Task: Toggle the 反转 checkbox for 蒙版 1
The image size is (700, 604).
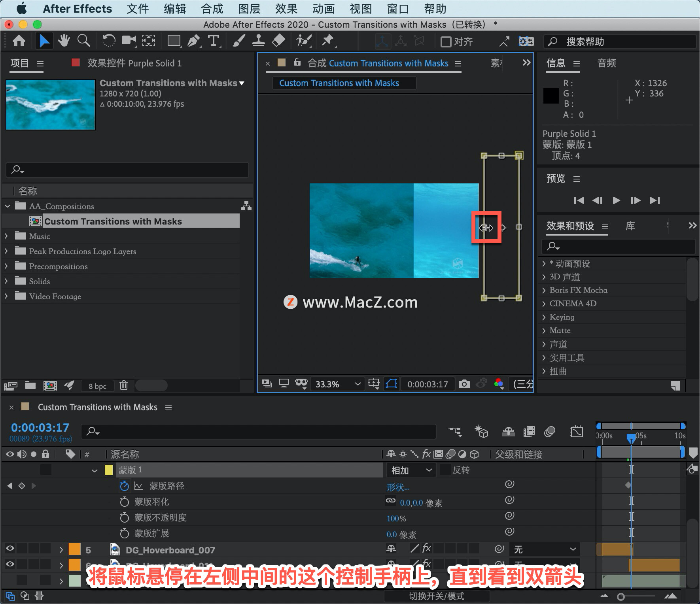Action: tap(445, 470)
